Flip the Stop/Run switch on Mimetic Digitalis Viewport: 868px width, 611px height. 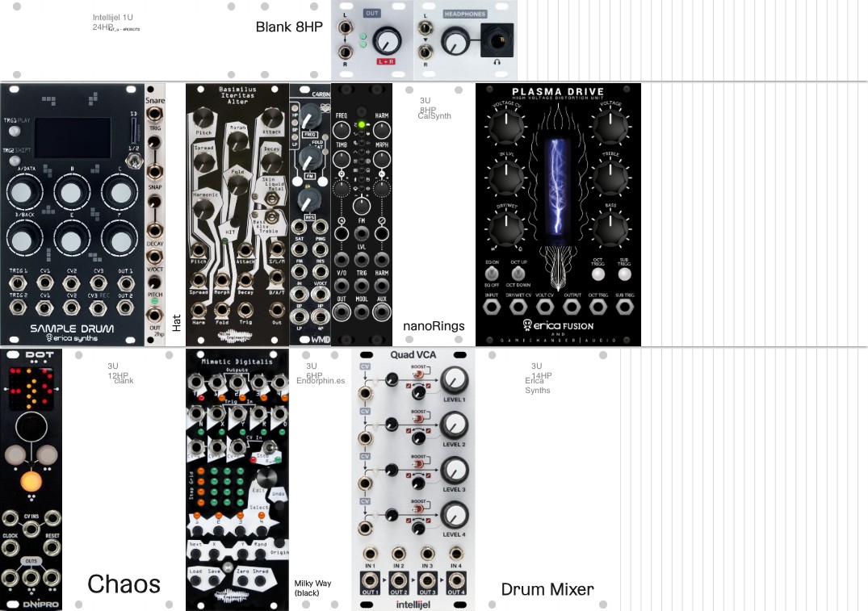coord(270,447)
